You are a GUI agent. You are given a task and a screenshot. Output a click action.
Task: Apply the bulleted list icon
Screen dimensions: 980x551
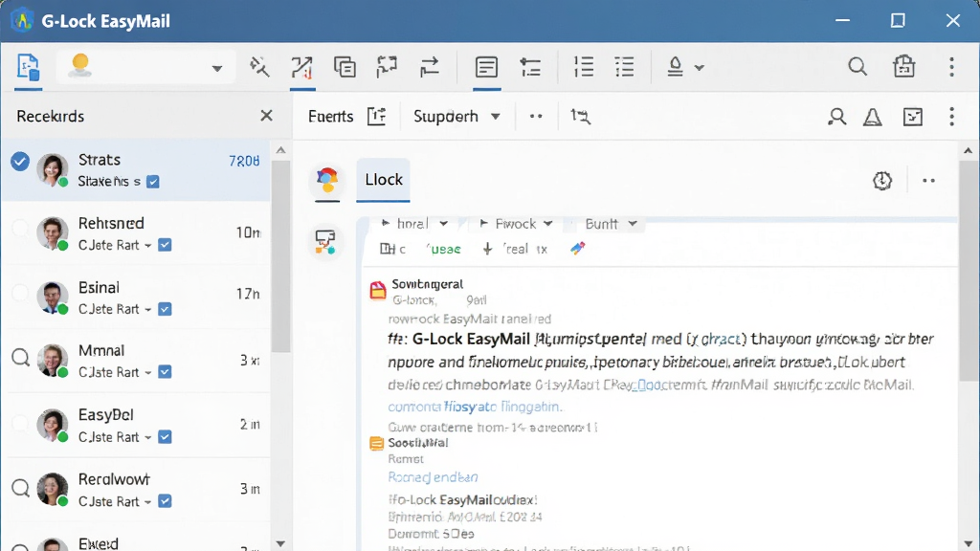point(624,67)
